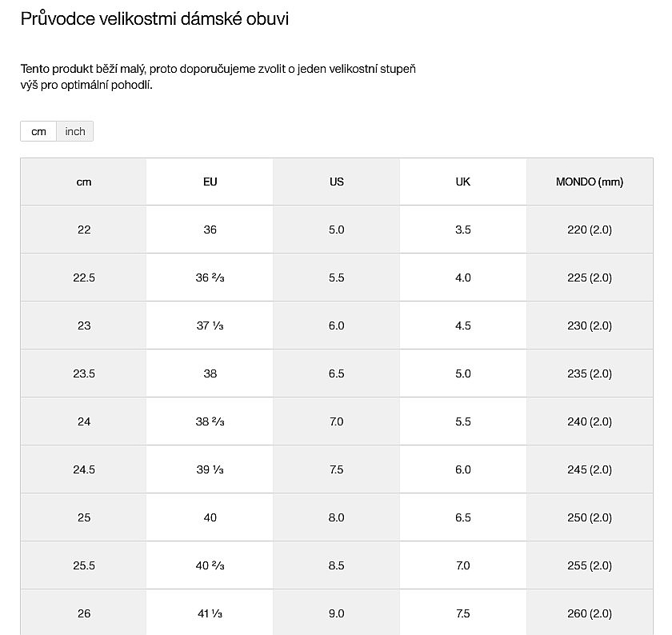Click the EU size 40 cell
This screenshot has height=635, width=672.
click(210, 517)
